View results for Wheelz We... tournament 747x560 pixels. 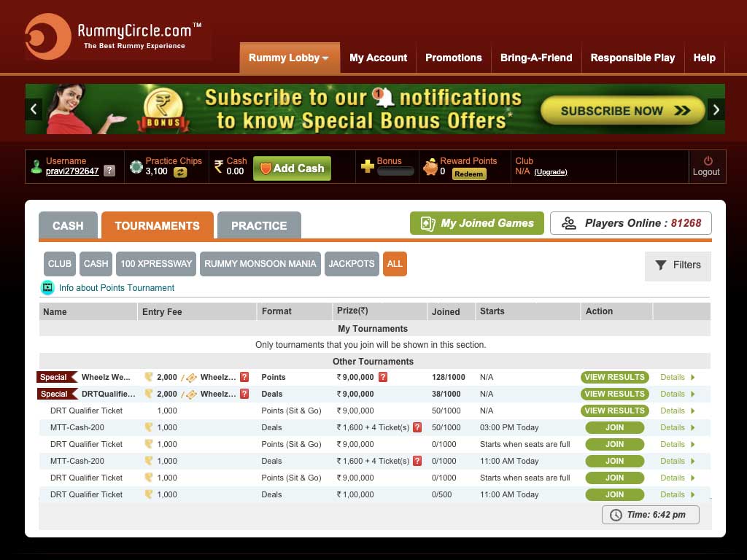614,377
